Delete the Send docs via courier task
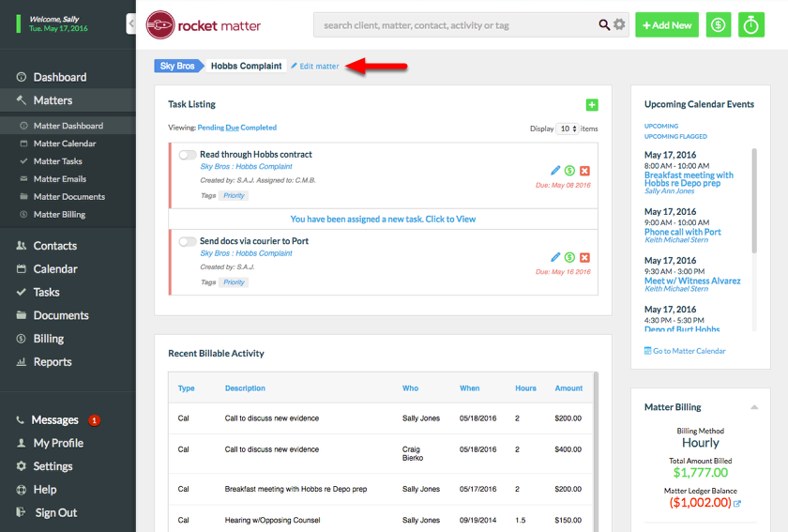The width and height of the screenshot is (788, 532). click(584, 257)
